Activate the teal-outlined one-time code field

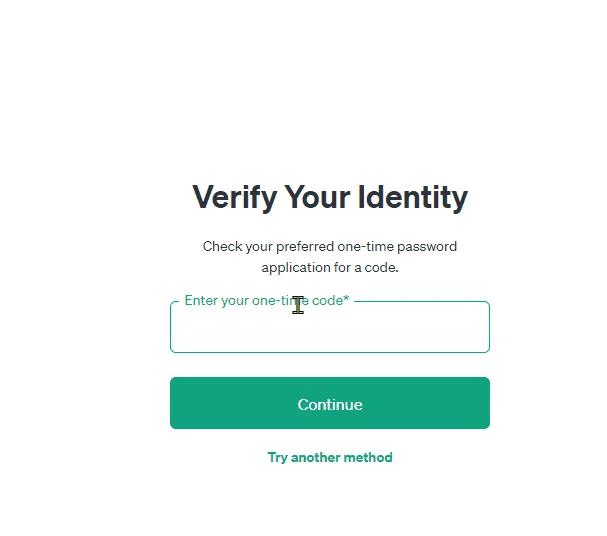(x=330, y=327)
